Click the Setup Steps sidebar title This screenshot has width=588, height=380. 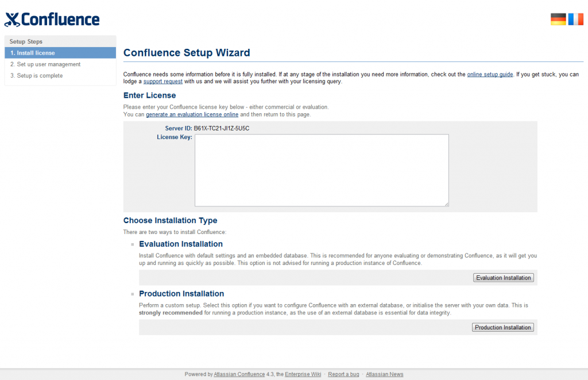click(x=26, y=42)
